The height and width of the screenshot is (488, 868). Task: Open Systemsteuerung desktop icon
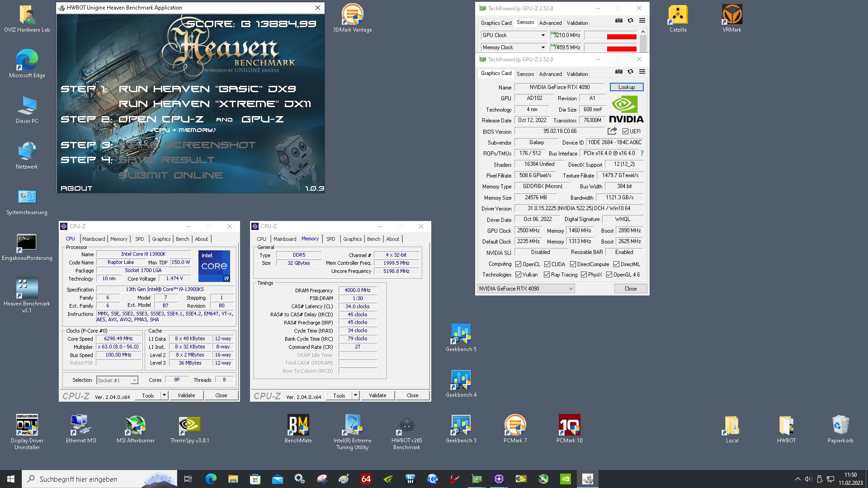(27, 201)
